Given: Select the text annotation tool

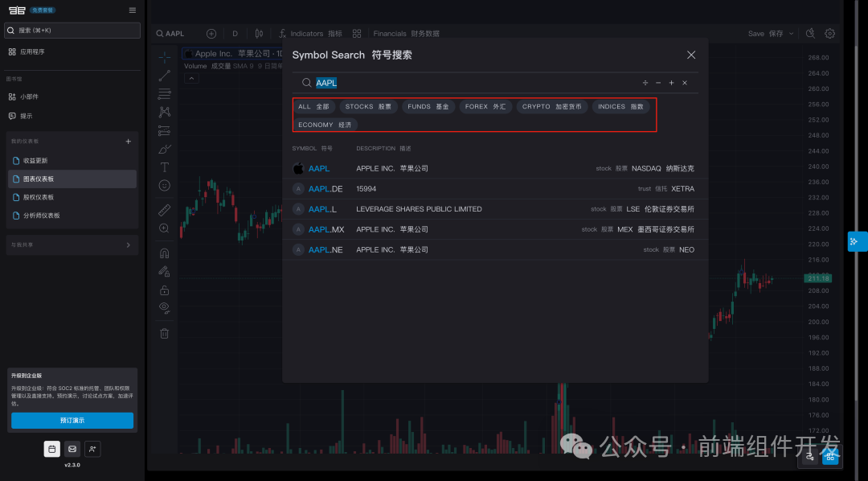Looking at the screenshot, I should [164, 166].
